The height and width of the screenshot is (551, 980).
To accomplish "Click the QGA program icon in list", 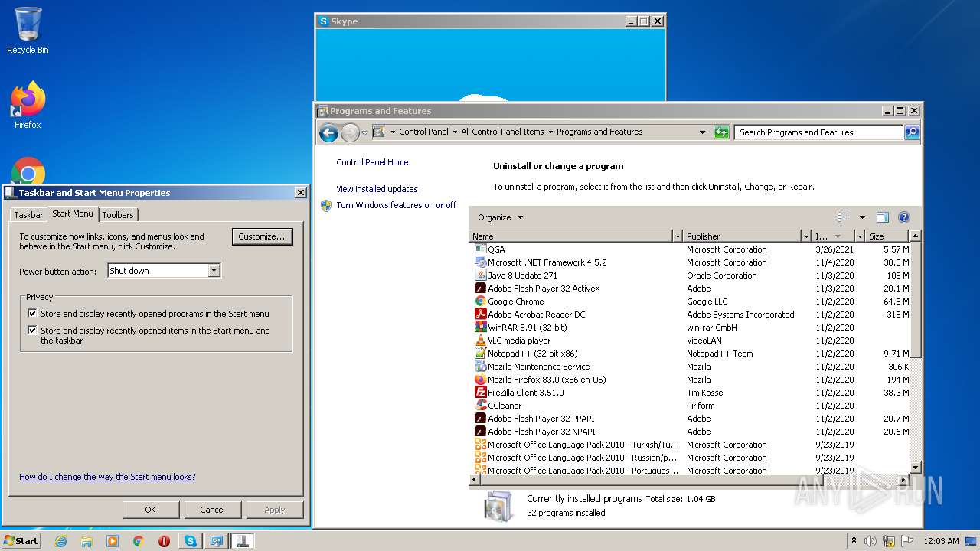I will (480, 249).
